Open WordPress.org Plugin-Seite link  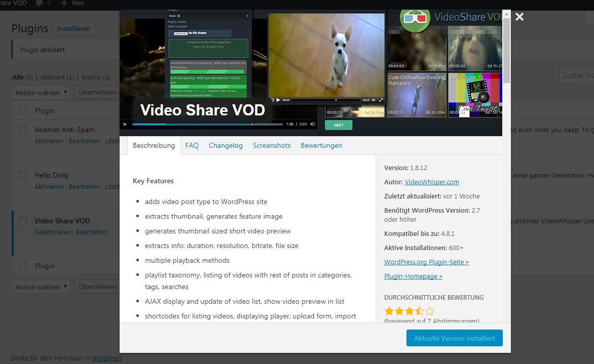pos(426,262)
